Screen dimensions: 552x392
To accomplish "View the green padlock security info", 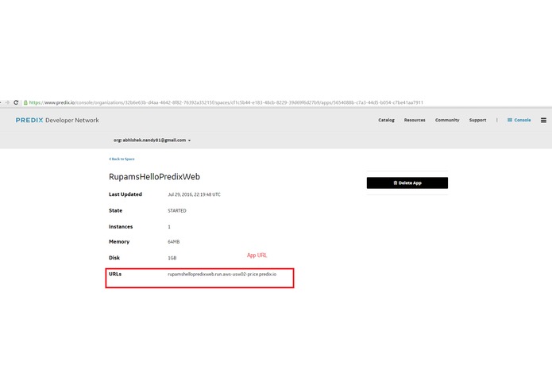I will point(25,102).
